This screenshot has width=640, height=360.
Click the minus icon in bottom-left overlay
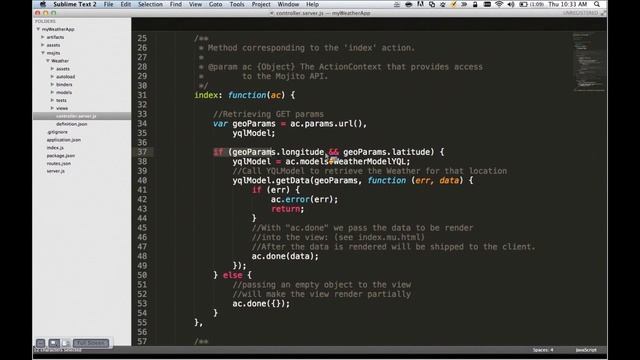[40, 343]
